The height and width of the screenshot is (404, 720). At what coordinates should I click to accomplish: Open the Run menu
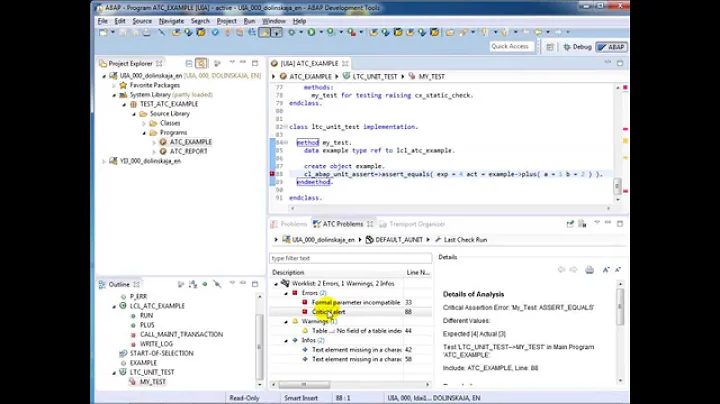click(249, 21)
